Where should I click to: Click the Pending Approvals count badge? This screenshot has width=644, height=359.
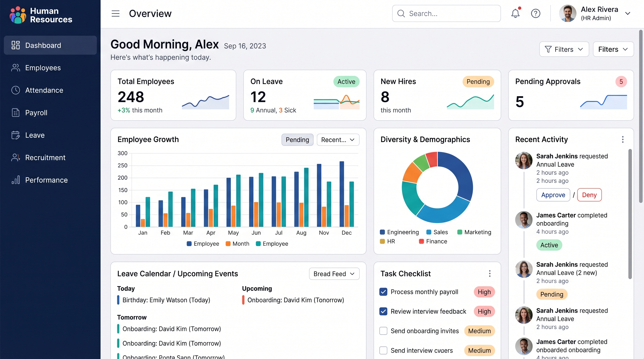pos(621,81)
